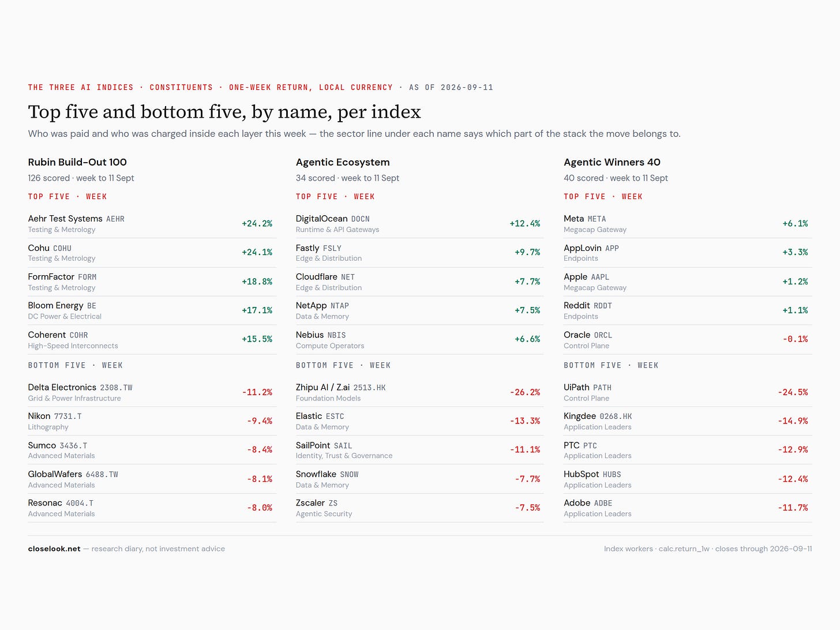840x630 pixels.
Task: Click the company name "GlobalWafers"
Action: pyautogui.click(x=55, y=474)
